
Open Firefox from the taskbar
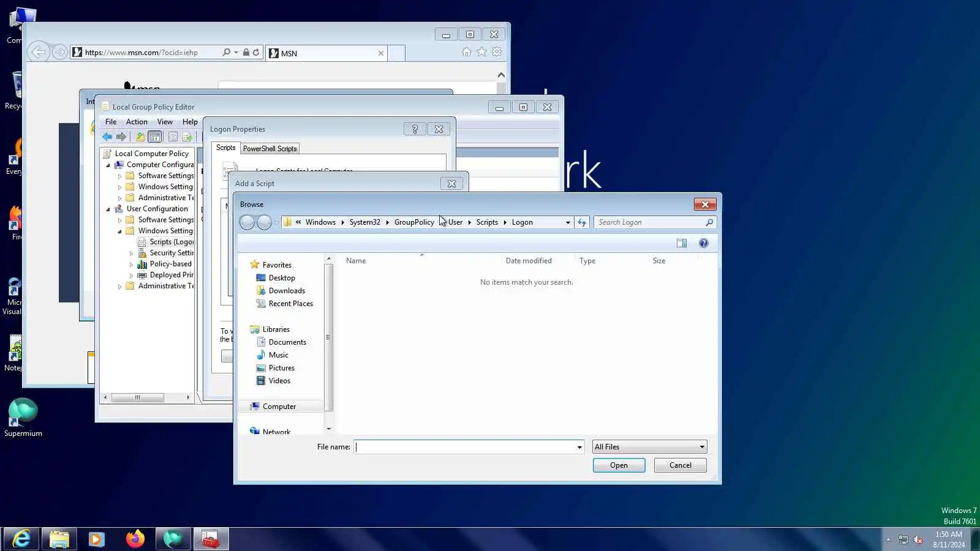click(x=135, y=539)
